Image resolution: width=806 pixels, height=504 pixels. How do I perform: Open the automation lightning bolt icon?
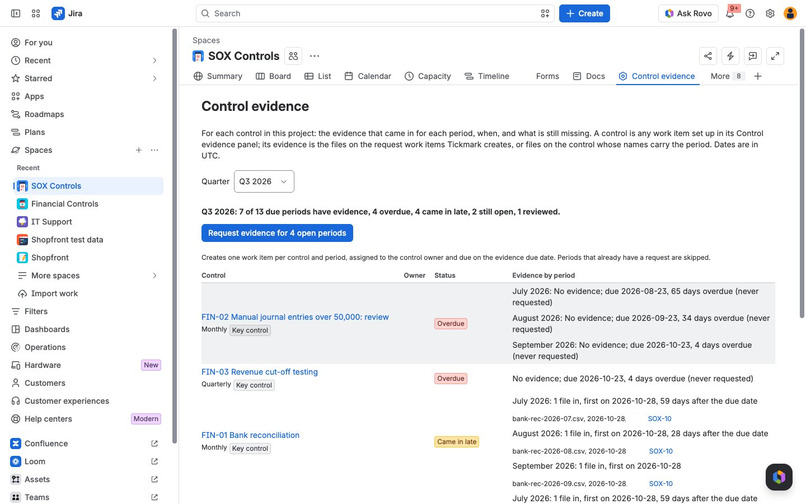pos(730,56)
